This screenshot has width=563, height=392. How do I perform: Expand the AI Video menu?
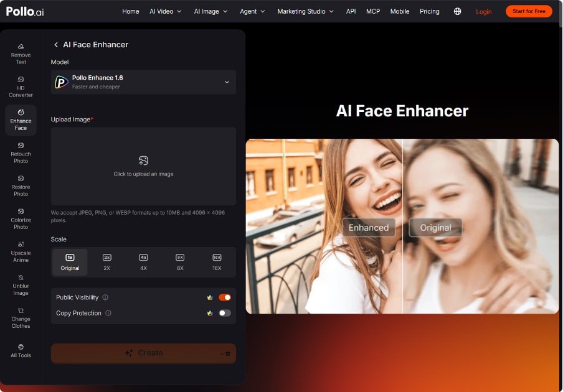[166, 11]
